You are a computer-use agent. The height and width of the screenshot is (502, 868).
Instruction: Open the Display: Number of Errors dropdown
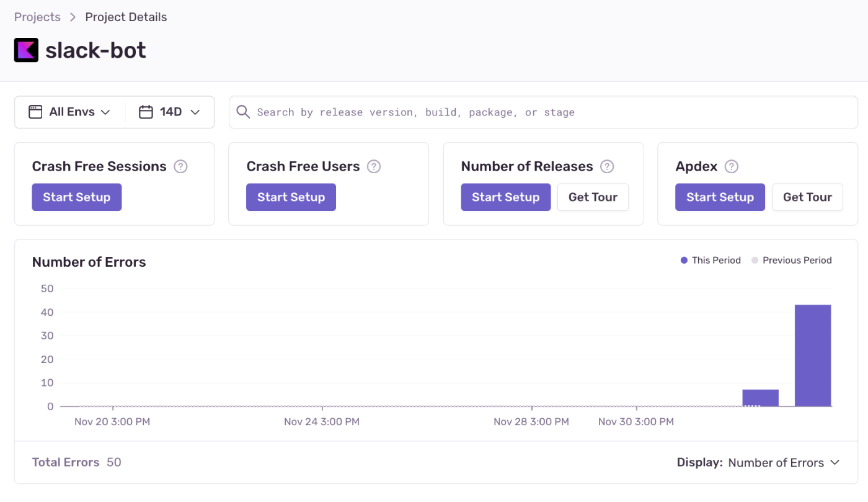pos(758,462)
